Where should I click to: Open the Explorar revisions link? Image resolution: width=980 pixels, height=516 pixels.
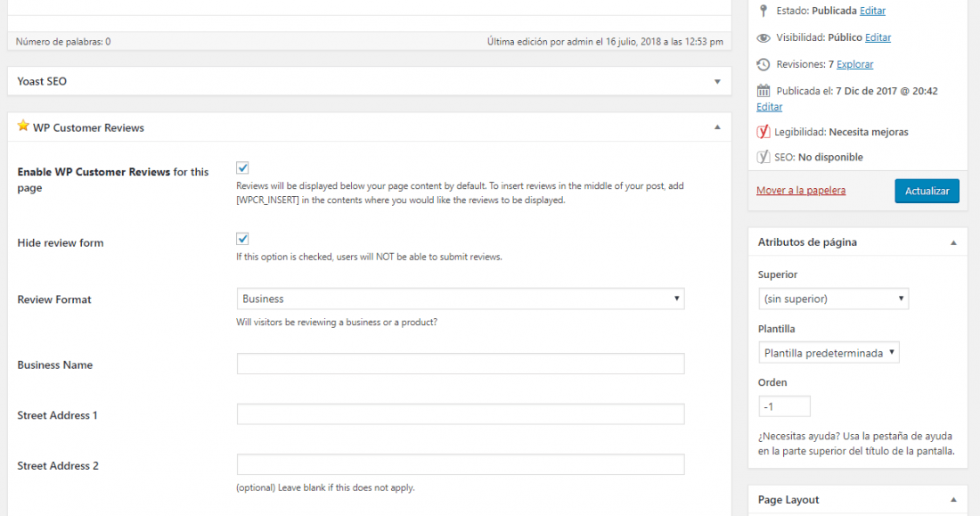click(854, 64)
